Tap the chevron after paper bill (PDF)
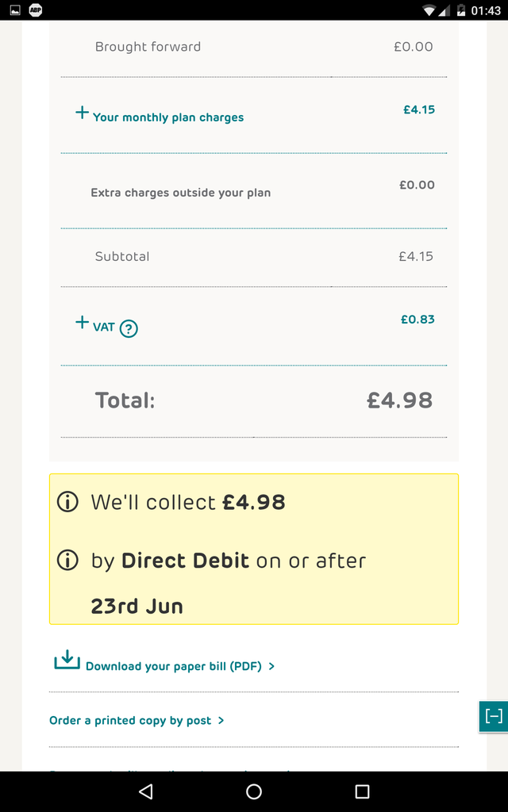 [x=271, y=666]
